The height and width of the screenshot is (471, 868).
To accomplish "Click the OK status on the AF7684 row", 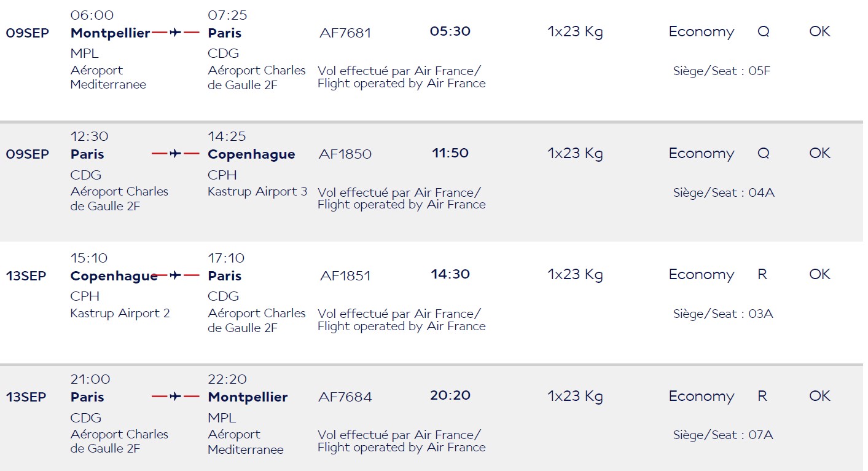I will click(819, 396).
